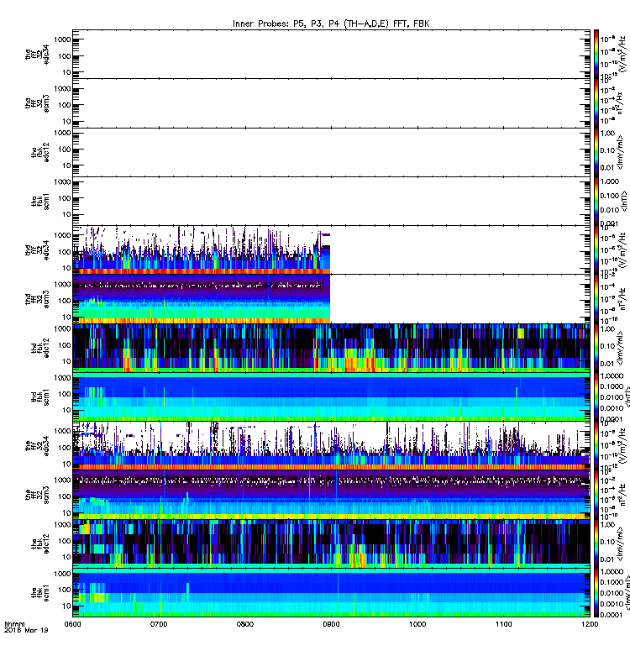
Task: Click the thd fbk scm1 panel label
Action: (40, 396)
